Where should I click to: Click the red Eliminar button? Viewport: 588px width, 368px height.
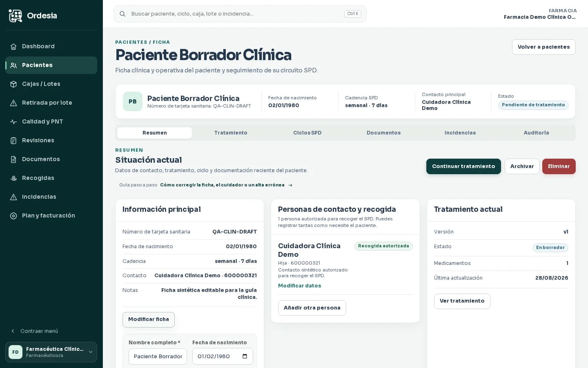(x=559, y=166)
